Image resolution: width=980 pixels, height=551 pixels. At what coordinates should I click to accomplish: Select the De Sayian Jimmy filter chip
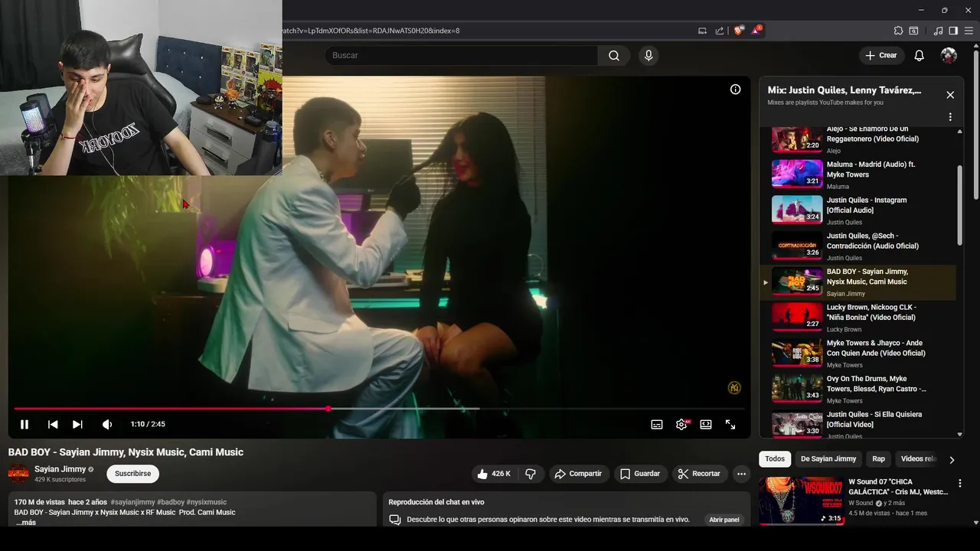click(x=828, y=459)
